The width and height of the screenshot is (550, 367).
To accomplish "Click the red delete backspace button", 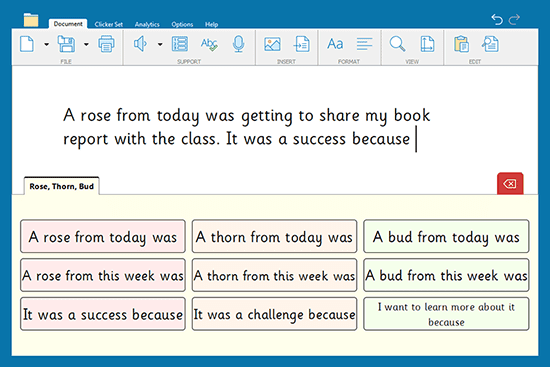I will (510, 183).
